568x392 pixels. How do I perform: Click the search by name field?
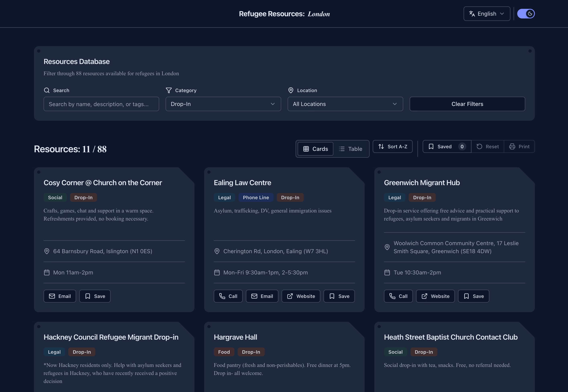[101, 104]
